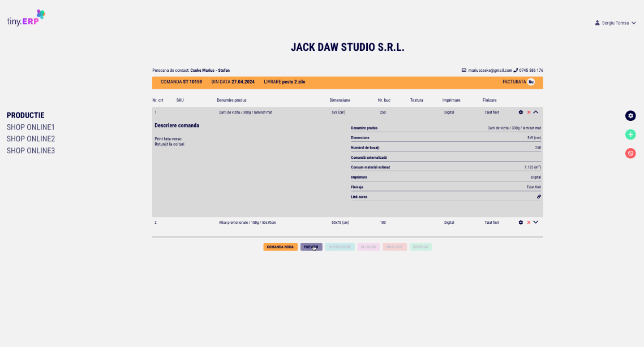Viewport: 644px width, 347px height.
Task: Click the COMANDA NOUA status button
Action: 280,247
